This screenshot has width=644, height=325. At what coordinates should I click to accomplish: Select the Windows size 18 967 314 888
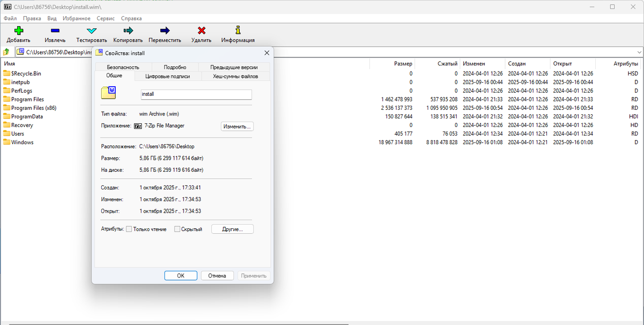point(395,142)
